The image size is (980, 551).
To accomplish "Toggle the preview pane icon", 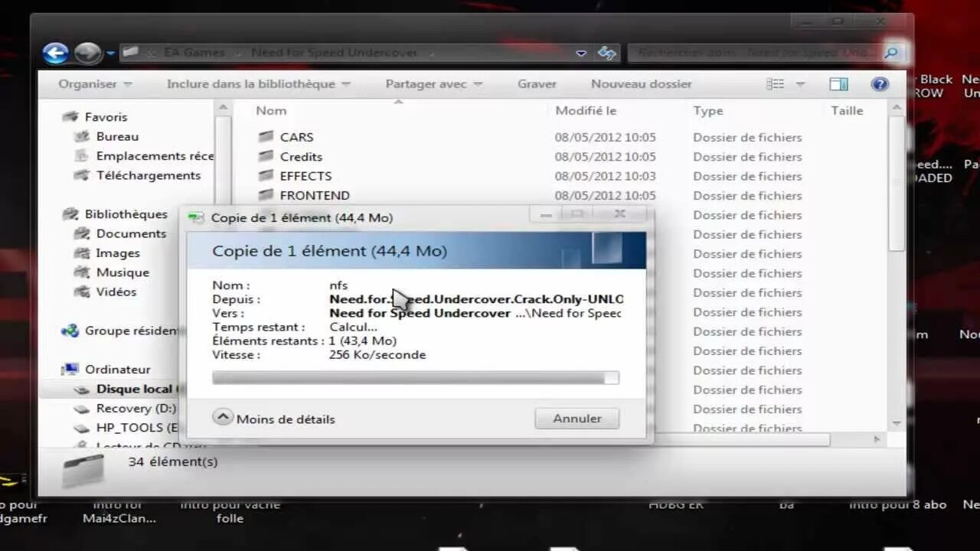I will pos(839,84).
